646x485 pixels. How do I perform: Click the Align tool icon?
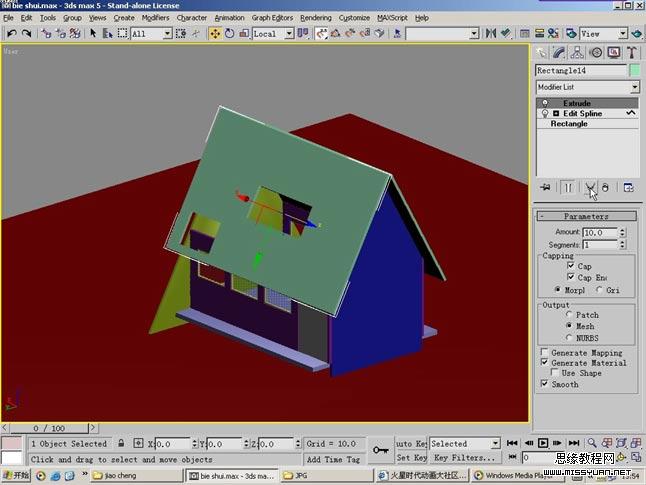pos(506,33)
